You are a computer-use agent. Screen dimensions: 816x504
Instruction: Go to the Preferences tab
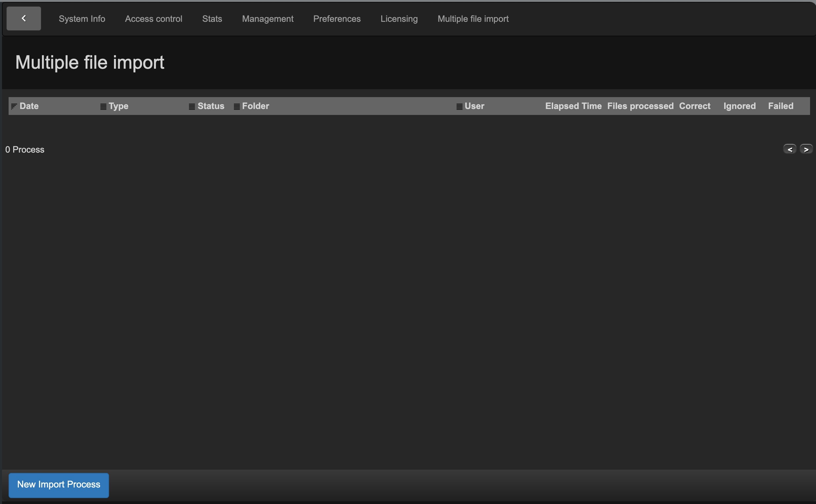coord(337,19)
